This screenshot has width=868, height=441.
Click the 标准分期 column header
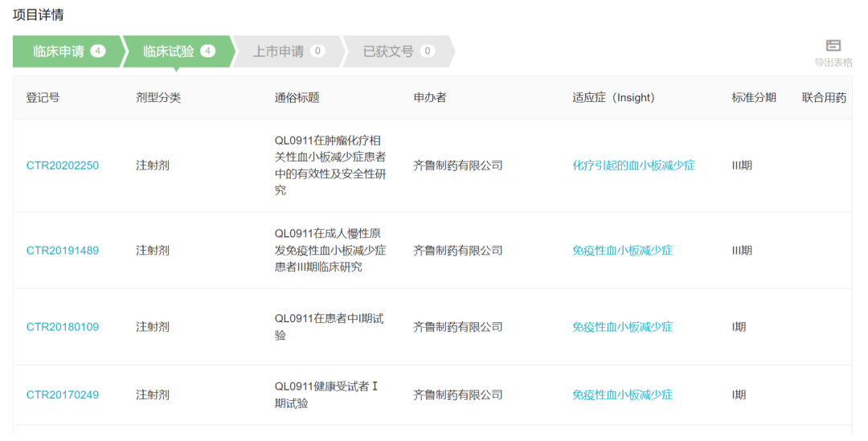coord(753,98)
